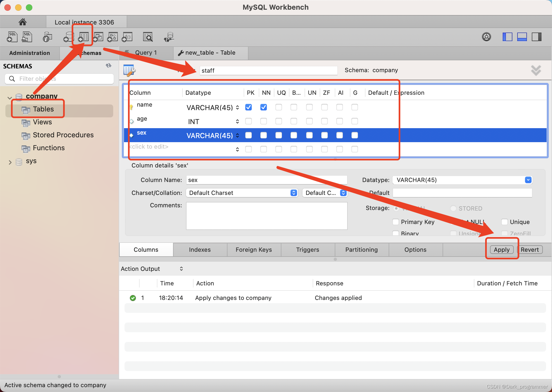Enable NN checkbox for name column
This screenshot has height=392, width=552.
tap(264, 107)
